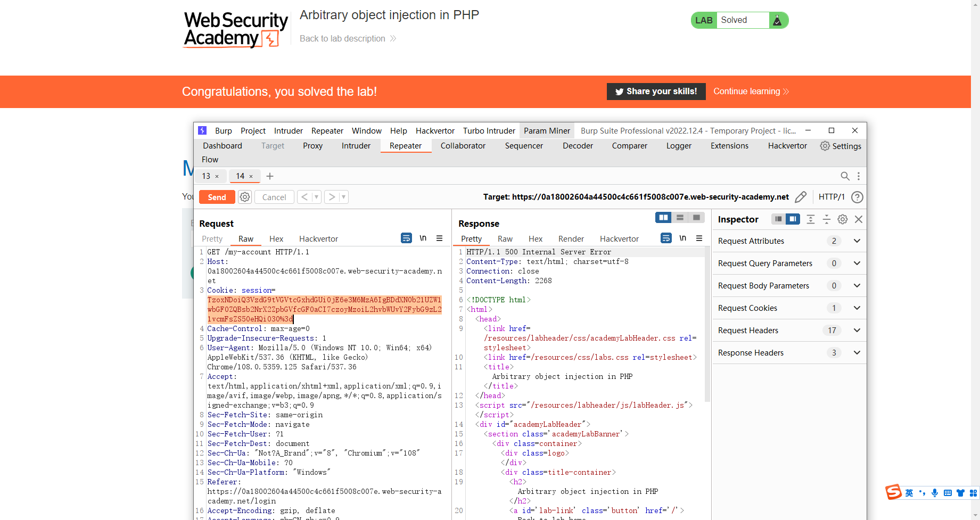Screen dimensions: 980x520
Task: Open the forward history dropdown arrow
Action: pos(343,197)
